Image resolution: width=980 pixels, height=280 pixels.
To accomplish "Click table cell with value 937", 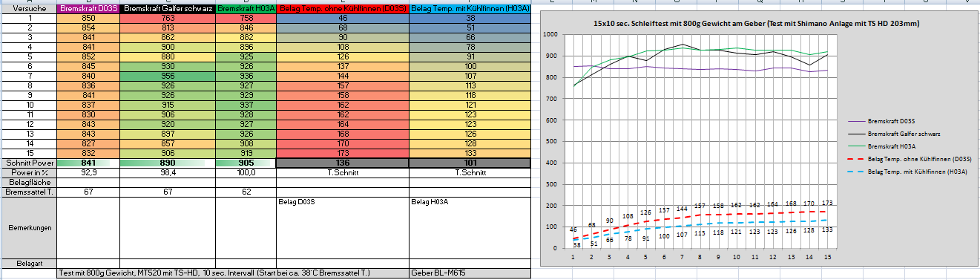I will pyautogui.click(x=246, y=105).
